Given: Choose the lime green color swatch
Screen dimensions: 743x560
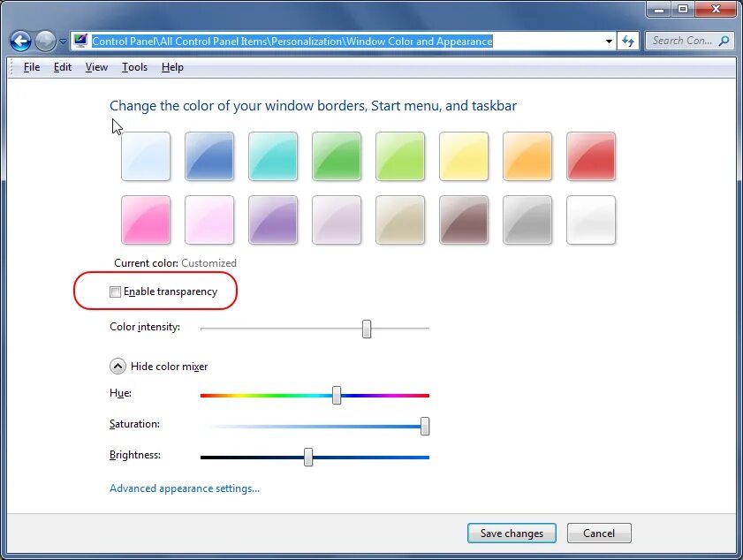Looking at the screenshot, I should point(400,156).
